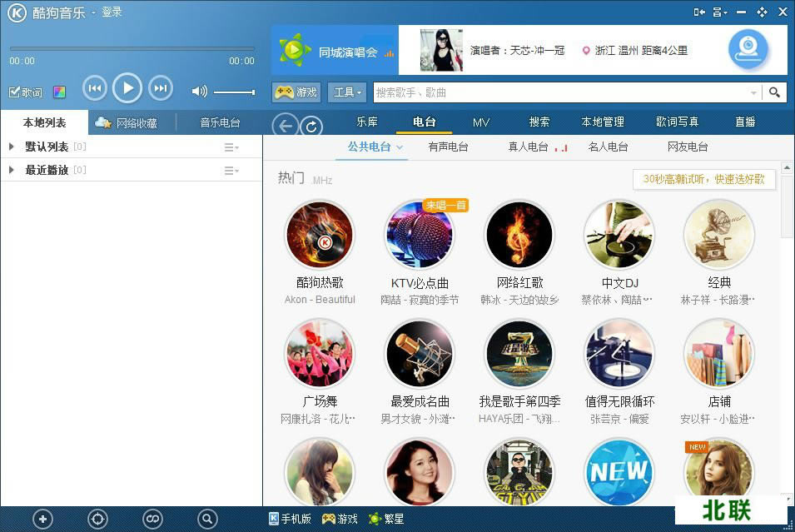795x532 pixels.
Task: Click the add plus icon at bottom left
Action: pyautogui.click(x=42, y=520)
